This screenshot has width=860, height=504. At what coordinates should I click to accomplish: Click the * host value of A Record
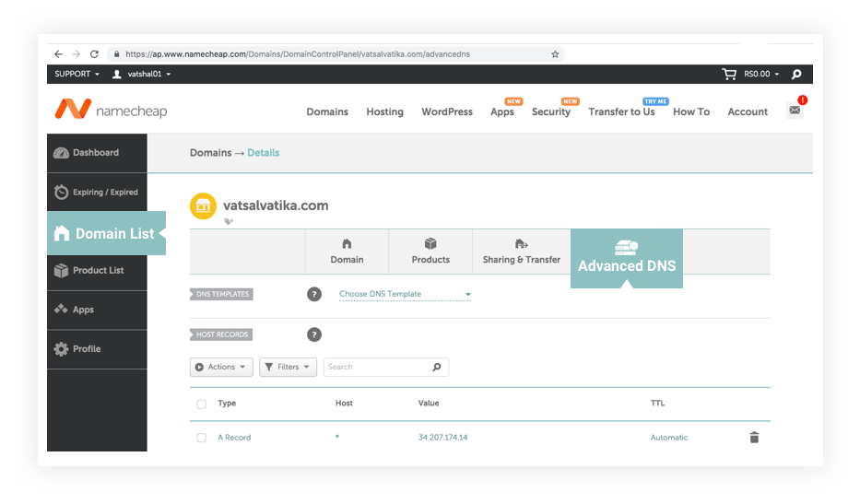coord(337,437)
